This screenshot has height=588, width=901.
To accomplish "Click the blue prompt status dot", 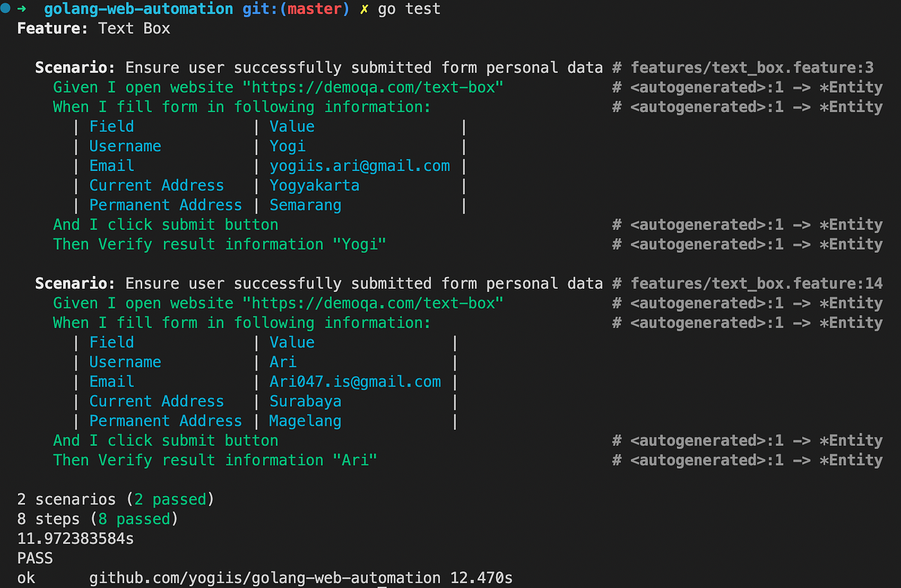I will (5, 8).
